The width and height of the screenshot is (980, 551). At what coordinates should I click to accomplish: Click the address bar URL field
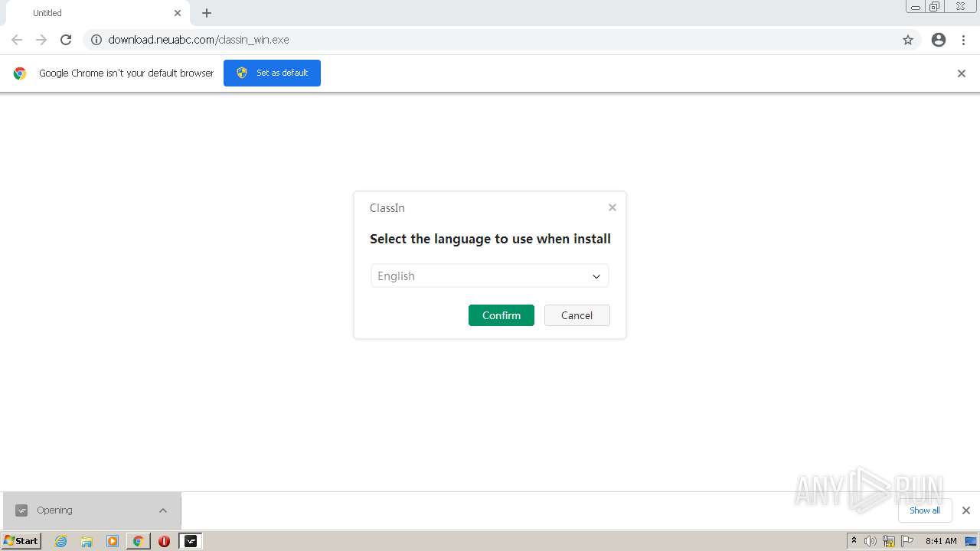click(501, 40)
